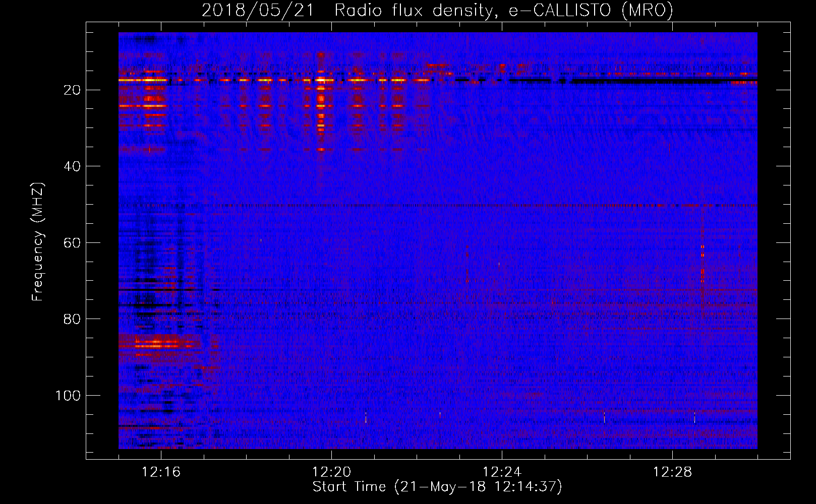Image resolution: width=816 pixels, height=504 pixels.
Task: Click the 80 MHz frequency tick label
Action: (x=73, y=319)
